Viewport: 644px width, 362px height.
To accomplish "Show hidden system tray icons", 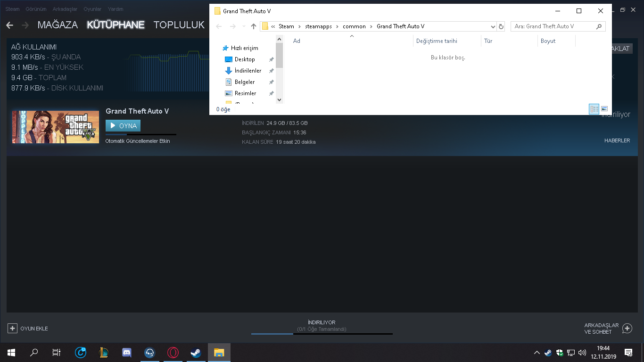I will pos(537,353).
